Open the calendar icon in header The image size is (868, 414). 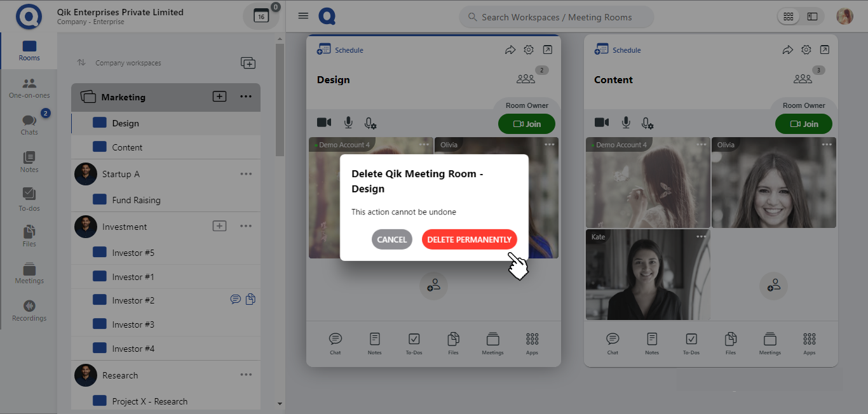(261, 17)
